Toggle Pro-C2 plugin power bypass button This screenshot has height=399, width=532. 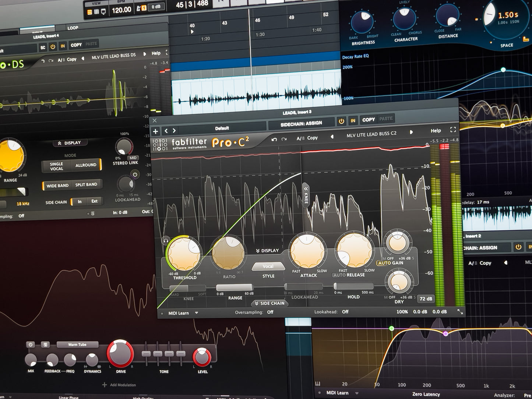(x=341, y=121)
